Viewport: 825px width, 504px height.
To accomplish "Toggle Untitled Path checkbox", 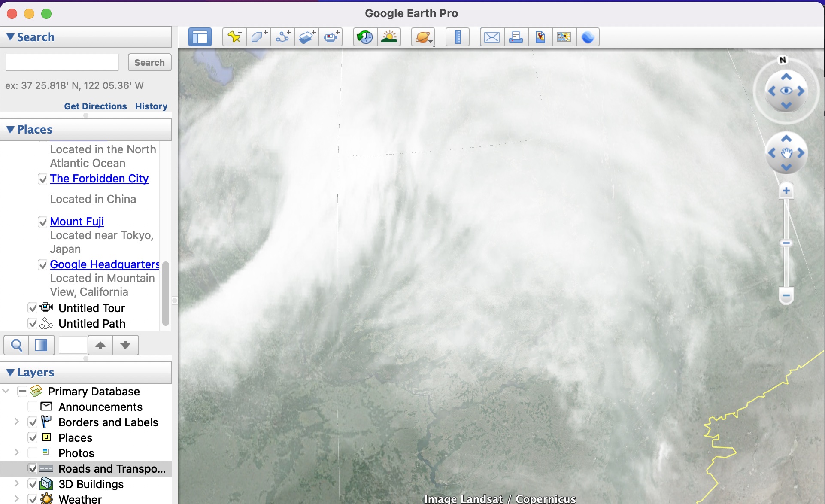I will click(33, 323).
